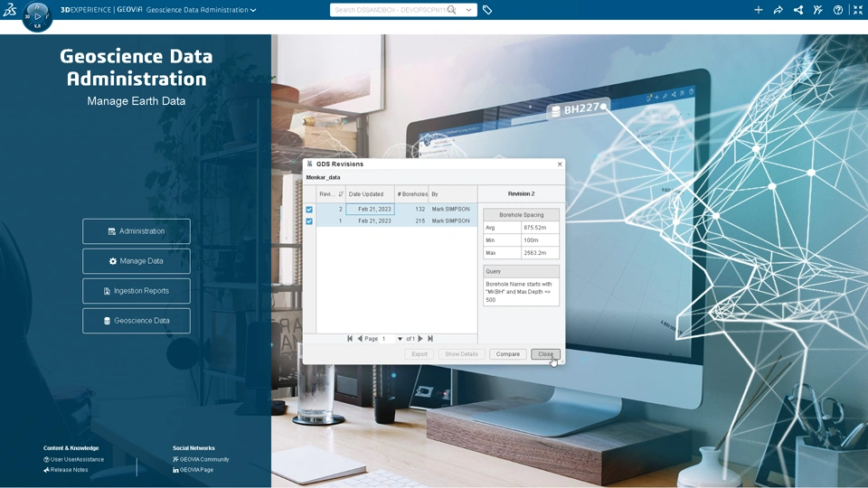This screenshot has width=868, height=488.
Task: Close the GDS Revisions dialog with X
Action: click(x=560, y=164)
